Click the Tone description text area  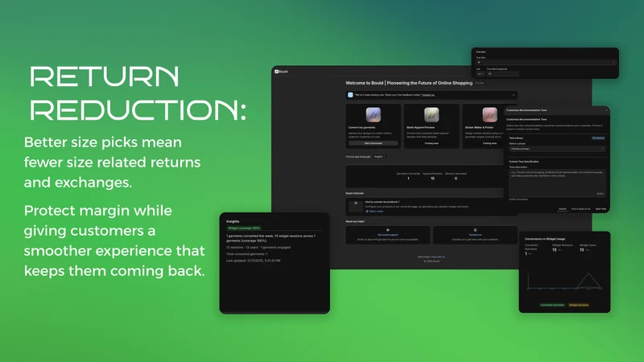pos(557,183)
